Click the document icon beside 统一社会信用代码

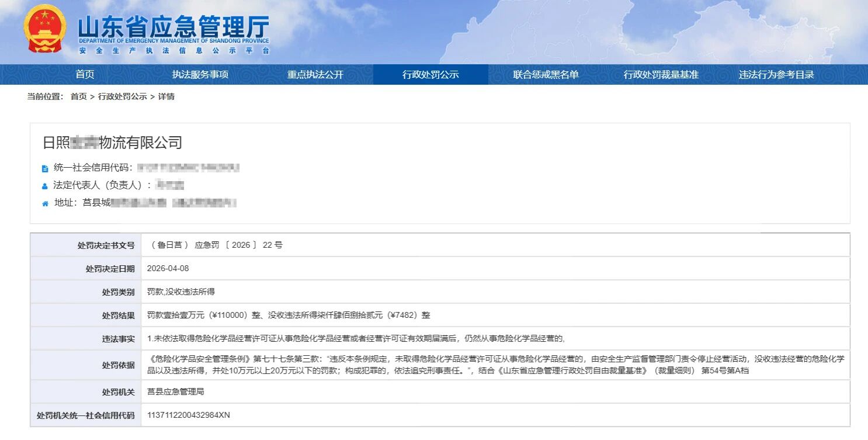coord(45,168)
